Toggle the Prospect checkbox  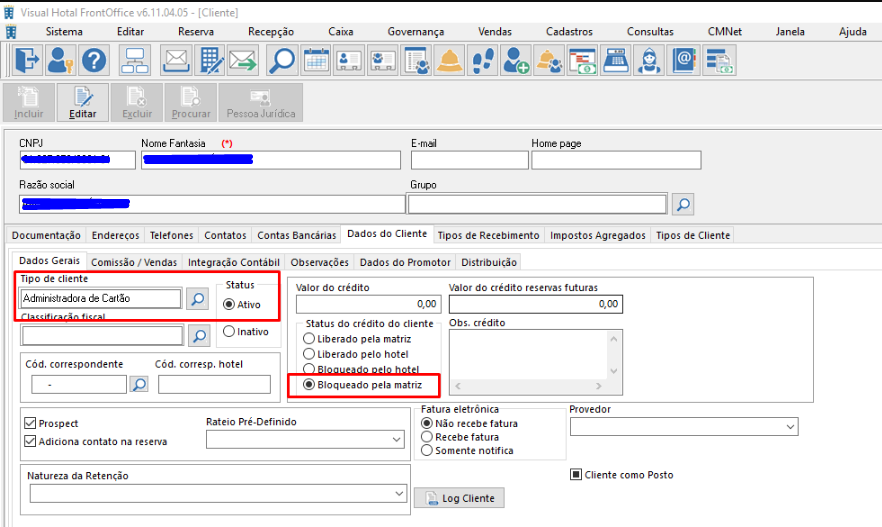[x=30, y=423]
